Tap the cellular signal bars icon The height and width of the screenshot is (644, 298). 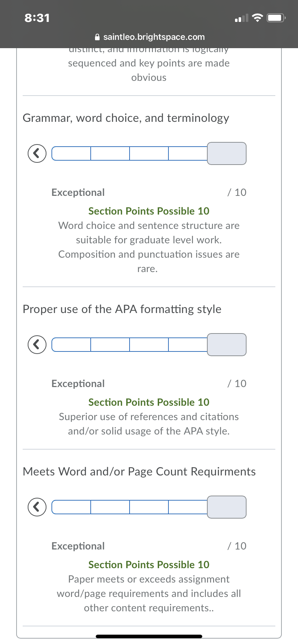tap(241, 18)
